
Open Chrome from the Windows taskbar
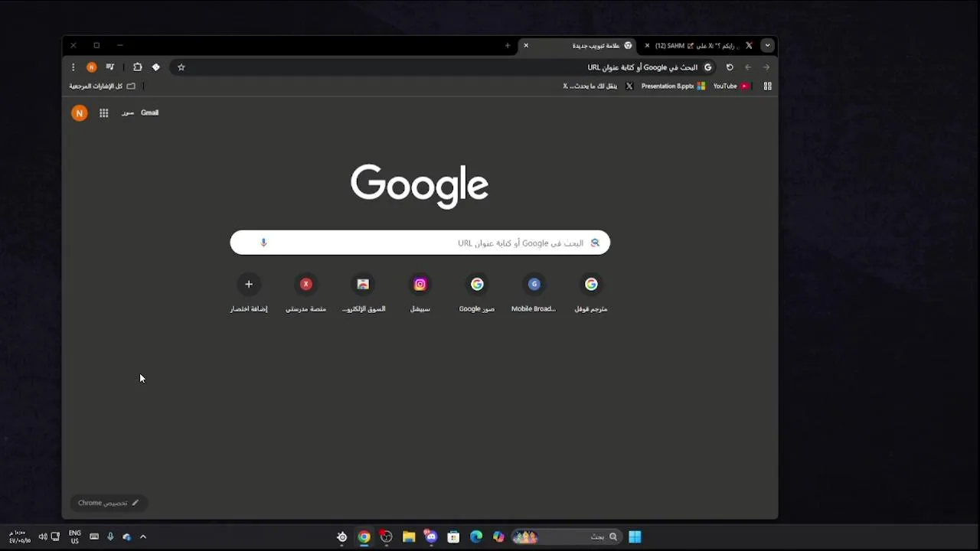[364, 537]
